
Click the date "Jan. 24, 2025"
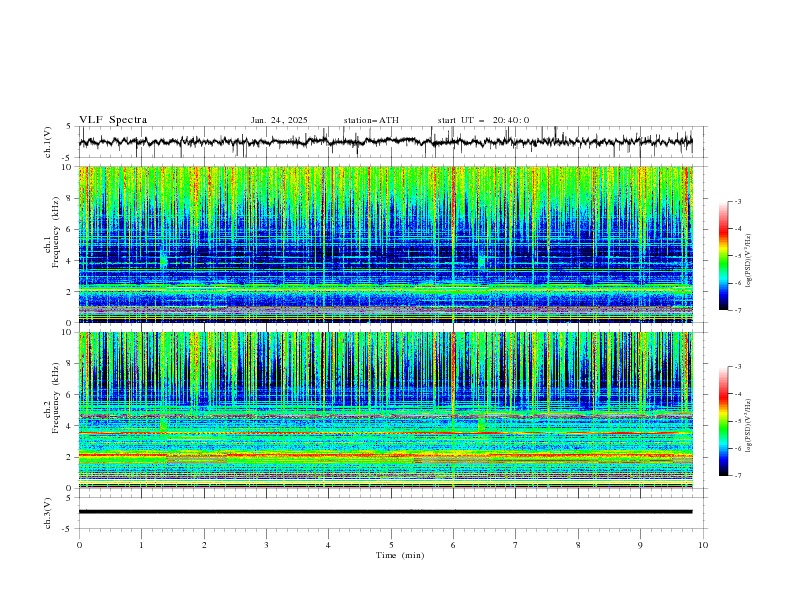click(x=279, y=120)
